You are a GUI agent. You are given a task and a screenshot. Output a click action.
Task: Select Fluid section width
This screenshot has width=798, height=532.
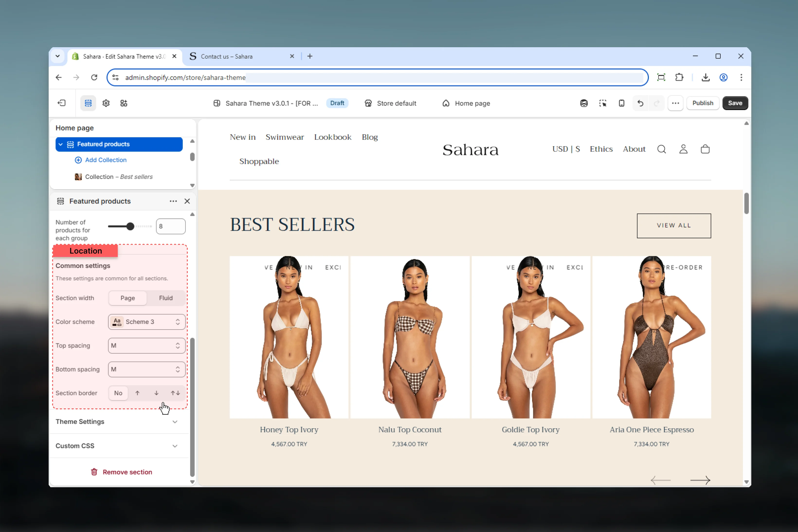tap(166, 298)
